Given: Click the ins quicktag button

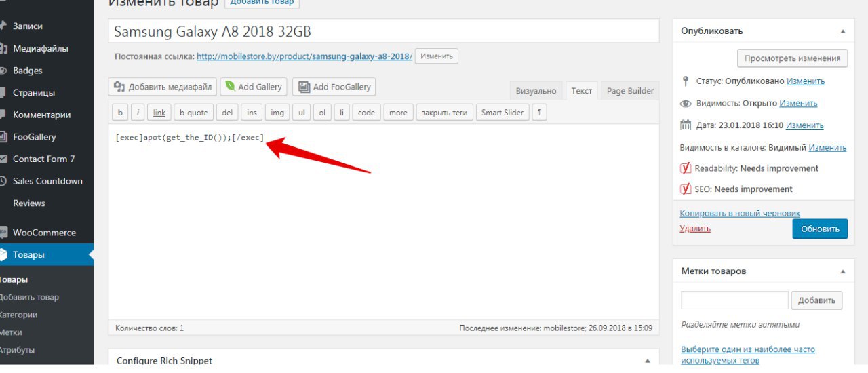Looking at the screenshot, I should click(252, 113).
